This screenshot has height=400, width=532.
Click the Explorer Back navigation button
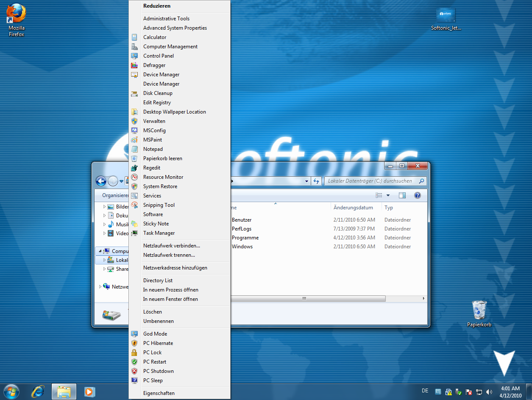click(101, 181)
